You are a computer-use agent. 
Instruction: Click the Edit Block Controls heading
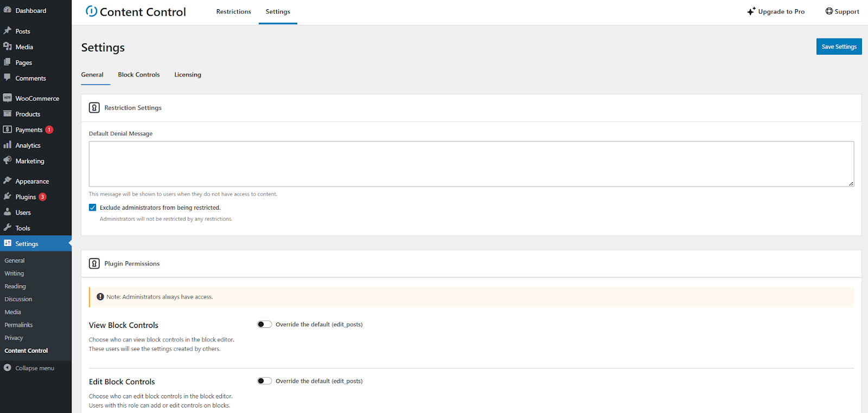[122, 382]
